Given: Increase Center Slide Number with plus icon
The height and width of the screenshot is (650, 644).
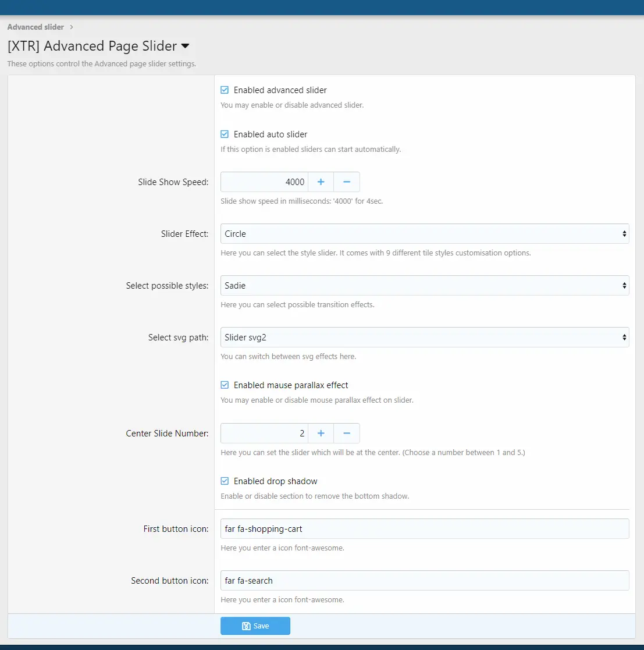Looking at the screenshot, I should 321,433.
